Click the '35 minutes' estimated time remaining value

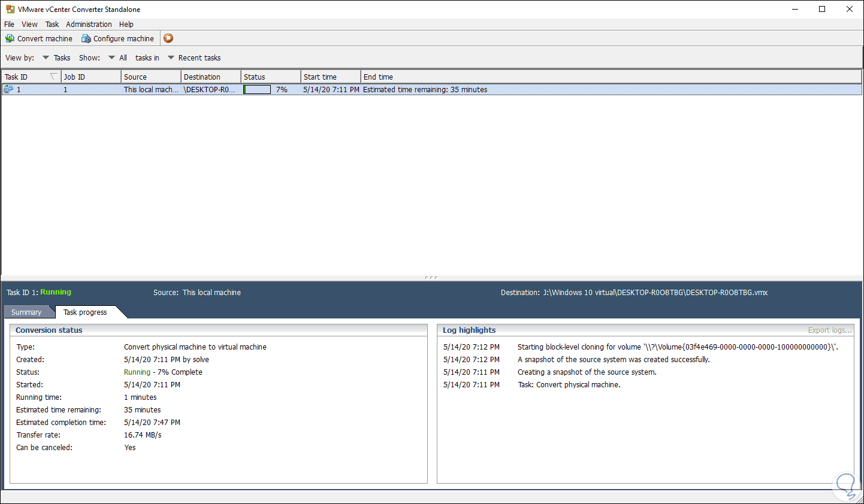(143, 410)
